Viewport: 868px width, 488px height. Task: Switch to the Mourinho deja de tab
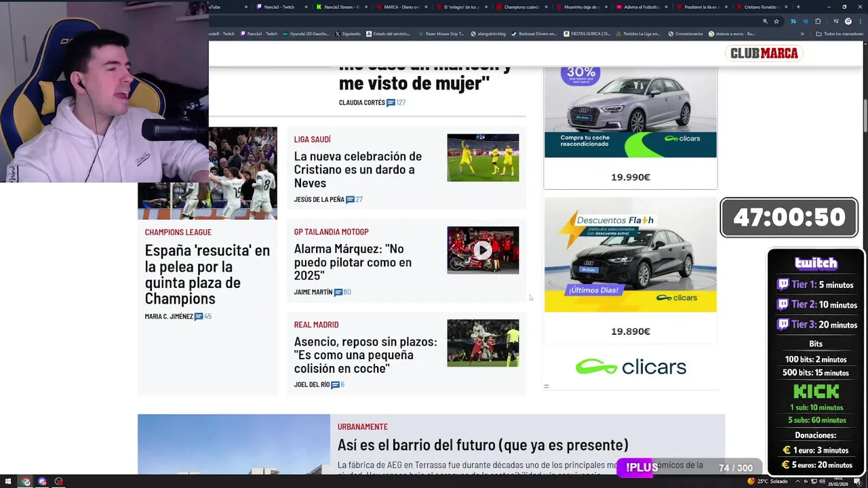tap(581, 7)
